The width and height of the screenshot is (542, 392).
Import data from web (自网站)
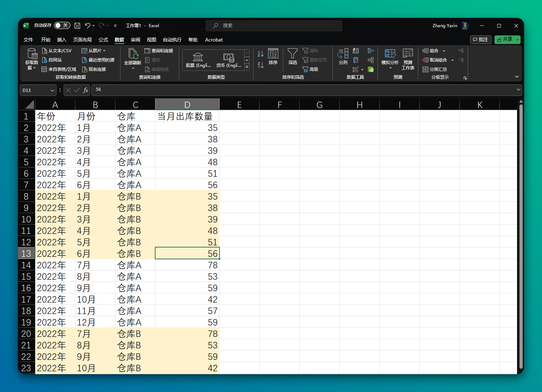[x=52, y=60]
